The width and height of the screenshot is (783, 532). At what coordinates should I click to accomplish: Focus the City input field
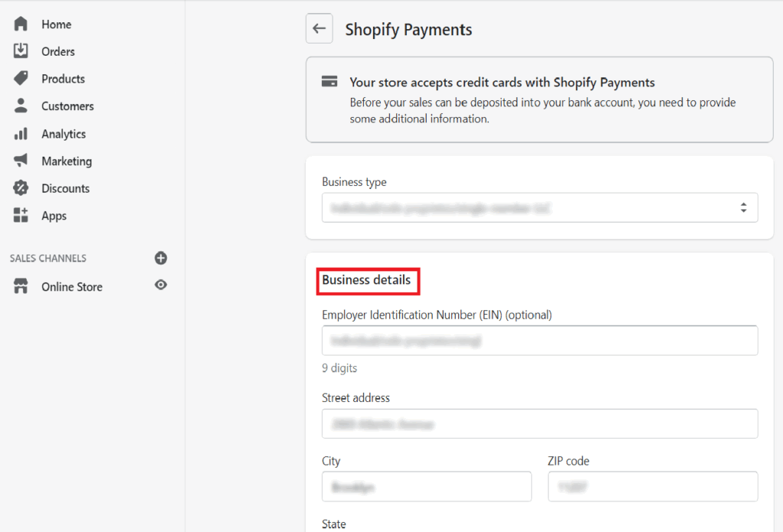coord(427,487)
